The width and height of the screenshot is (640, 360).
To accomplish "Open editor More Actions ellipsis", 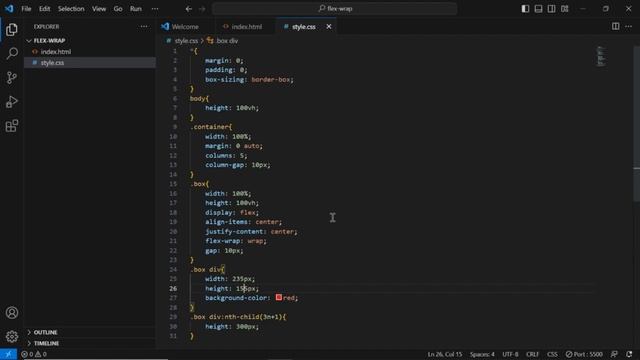I will point(629,27).
